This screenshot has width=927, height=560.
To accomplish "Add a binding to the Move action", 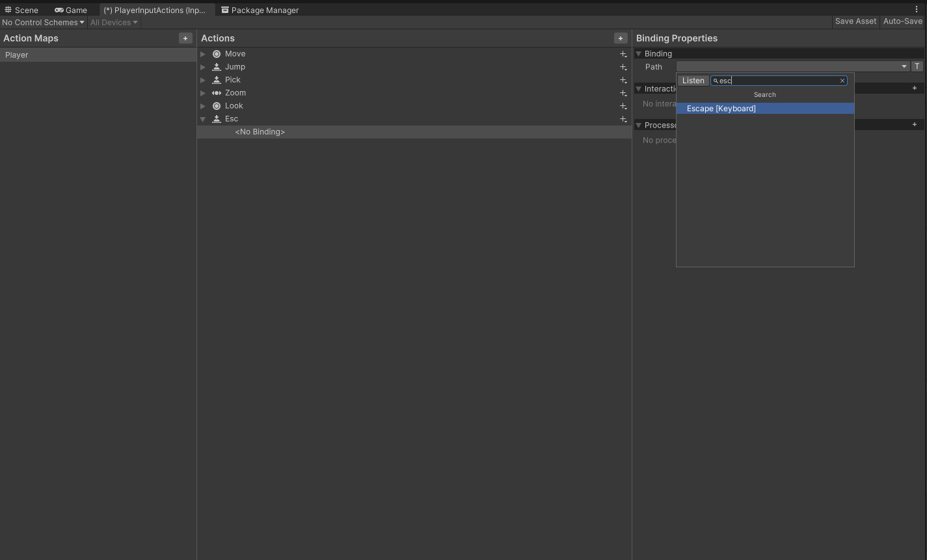I will [x=623, y=54].
